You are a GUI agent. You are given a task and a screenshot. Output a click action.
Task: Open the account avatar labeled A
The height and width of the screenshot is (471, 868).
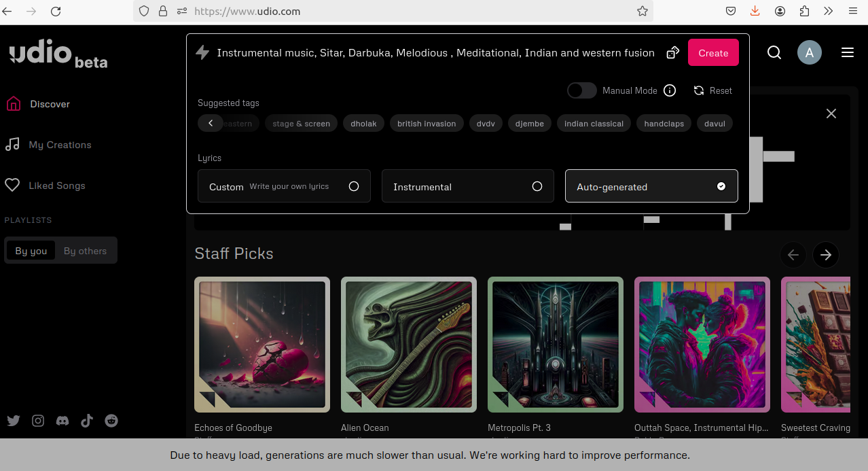(x=810, y=52)
